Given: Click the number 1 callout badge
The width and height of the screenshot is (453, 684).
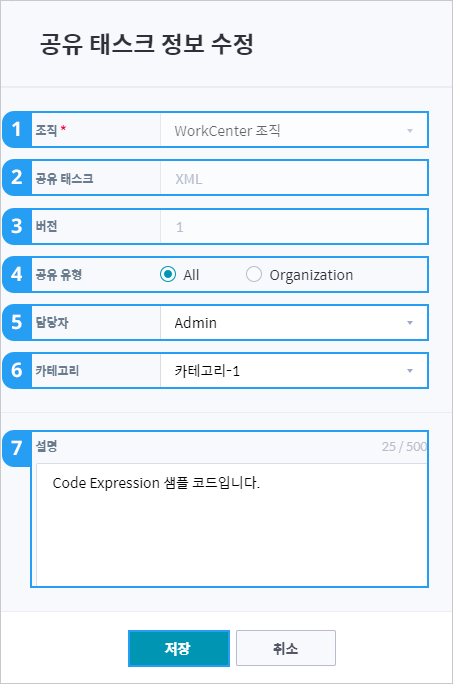Looking at the screenshot, I should click(17, 130).
